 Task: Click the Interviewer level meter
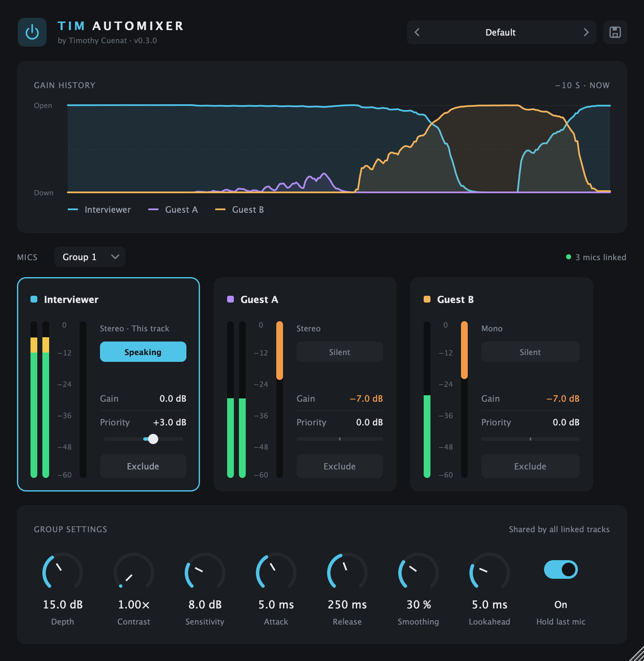pos(40,400)
